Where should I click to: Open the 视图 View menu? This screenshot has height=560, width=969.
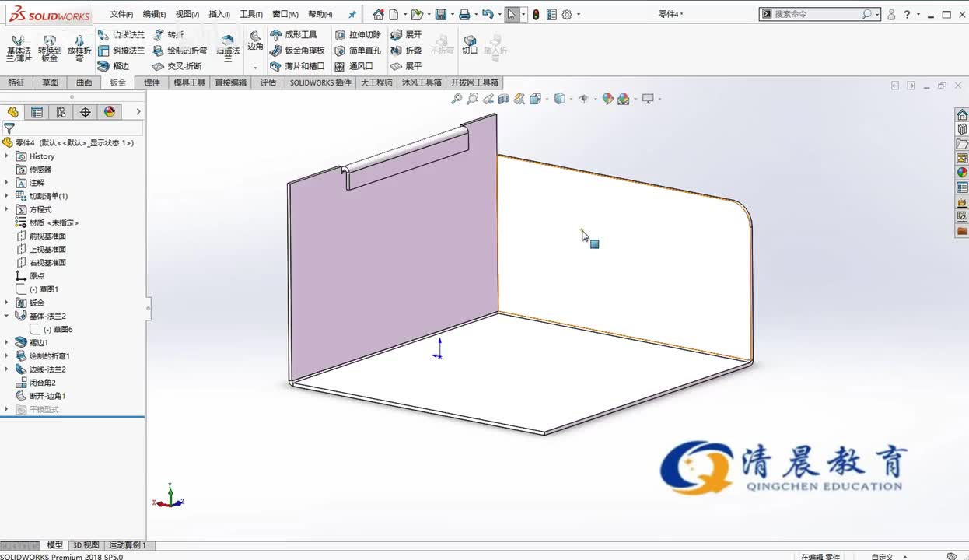(187, 14)
